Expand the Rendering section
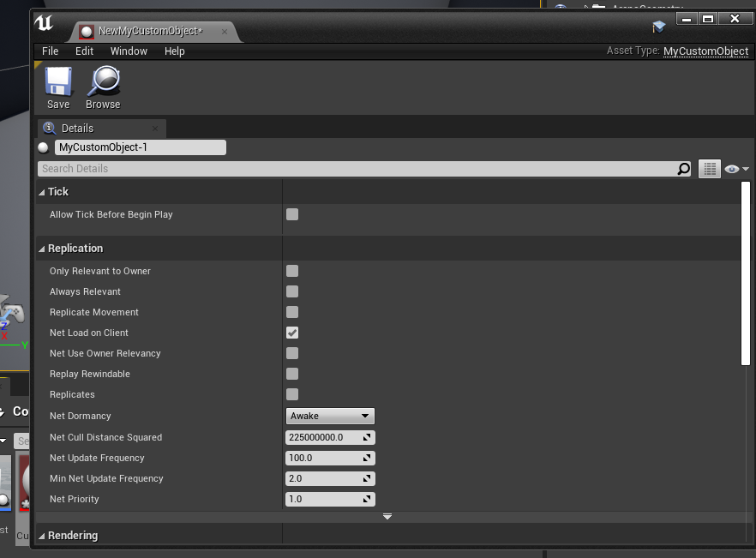756x558 pixels. (x=41, y=535)
